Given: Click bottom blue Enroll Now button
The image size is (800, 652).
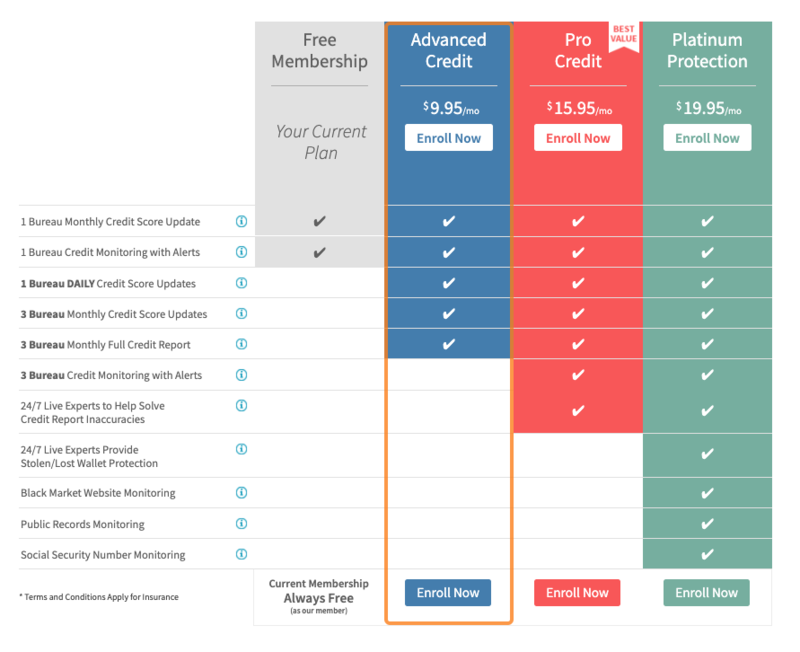Looking at the screenshot, I should pyautogui.click(x=448, y=593).
